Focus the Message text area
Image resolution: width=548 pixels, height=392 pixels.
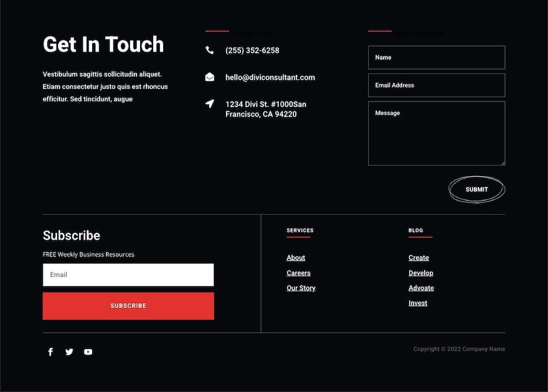(437, 133)
